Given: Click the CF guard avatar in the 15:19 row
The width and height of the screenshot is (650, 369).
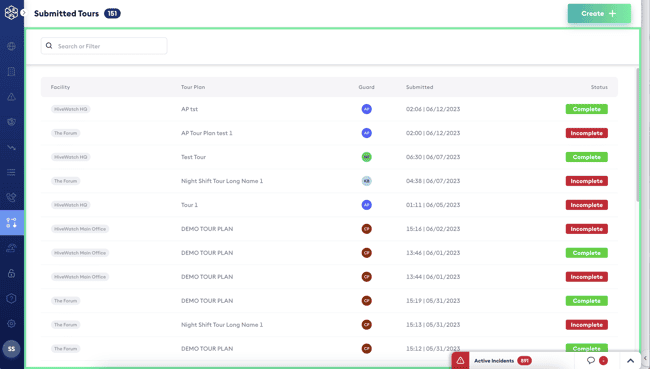Looking at the screenshot, I should tap(366, 301).
